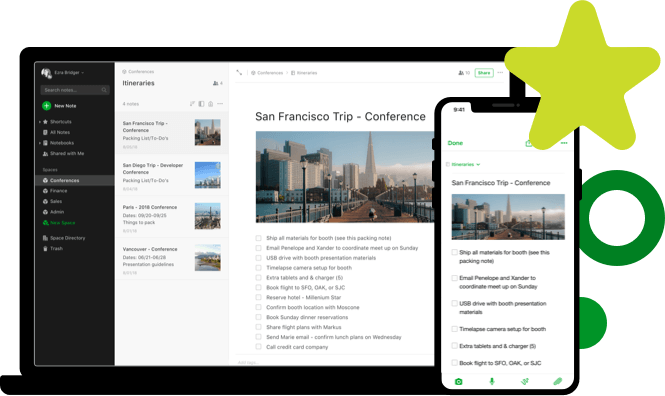Image resolution: width=665 pixels, height=396 pixels.
Task: Tick phone checkbox 'Timelapse camera setup for booth'
Action: pos(454,329)
